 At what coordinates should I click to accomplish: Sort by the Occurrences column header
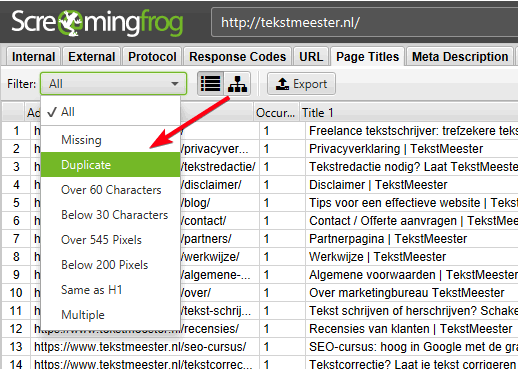276,113
